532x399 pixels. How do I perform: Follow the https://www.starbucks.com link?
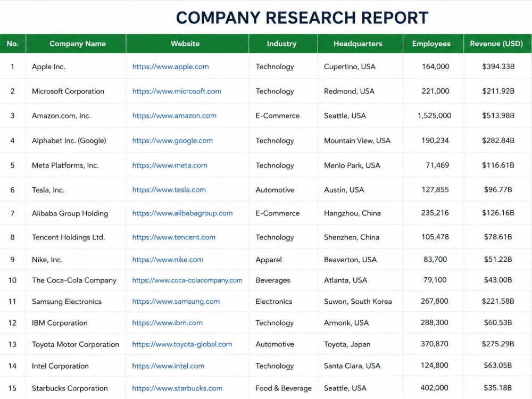(x=177, y=388)
